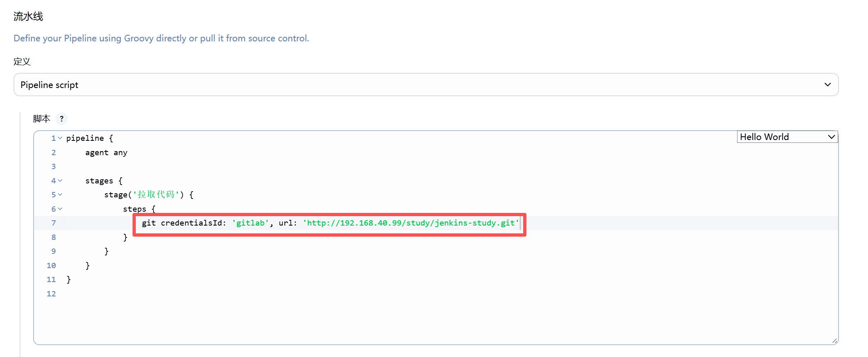Click the 'git credentialsId:' text on line 7
This screenshot has height=357, width=868.
coord(184,223)
